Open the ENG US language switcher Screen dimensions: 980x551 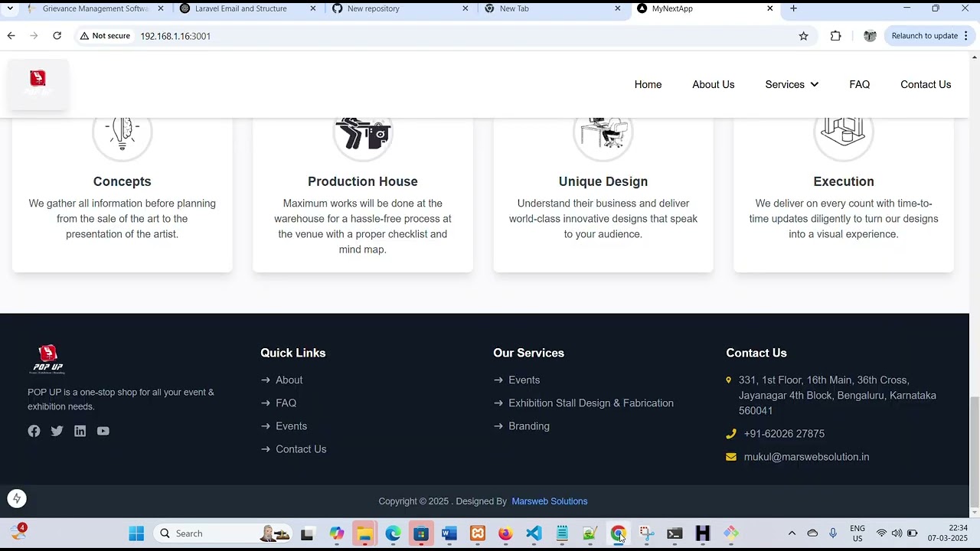point(857,533)
